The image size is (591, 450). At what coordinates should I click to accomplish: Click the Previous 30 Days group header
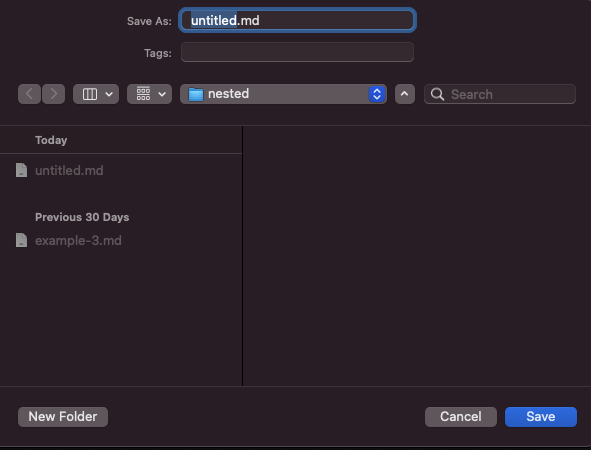pos(82,217)
